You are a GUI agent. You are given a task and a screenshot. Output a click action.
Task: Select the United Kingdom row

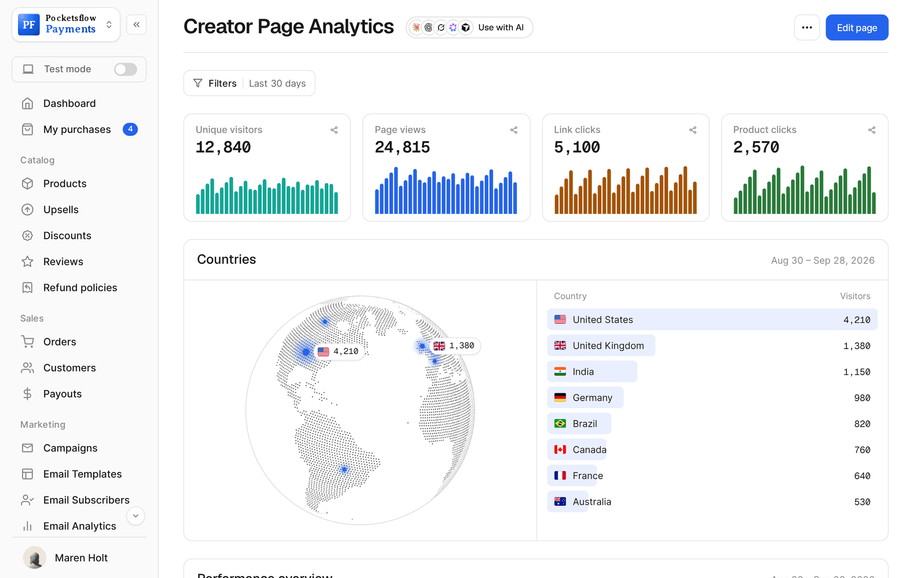point(712,345)
